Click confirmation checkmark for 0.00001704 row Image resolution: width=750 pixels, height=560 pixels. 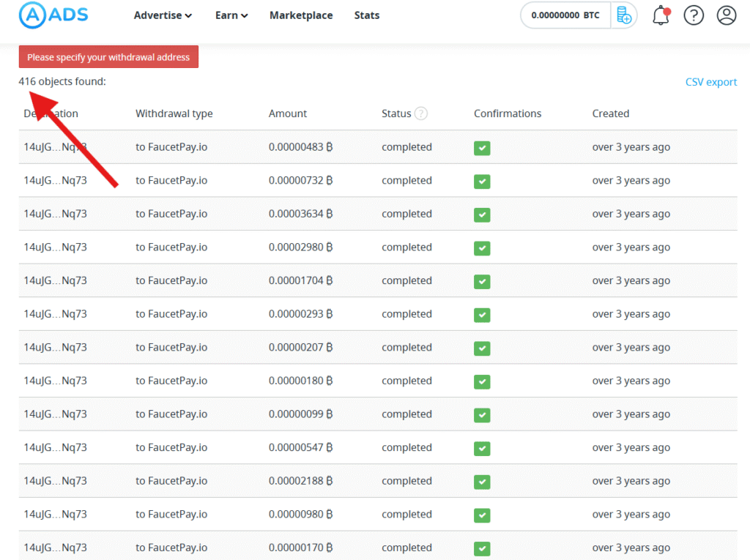pyautogui.click(x=482, y=282)
